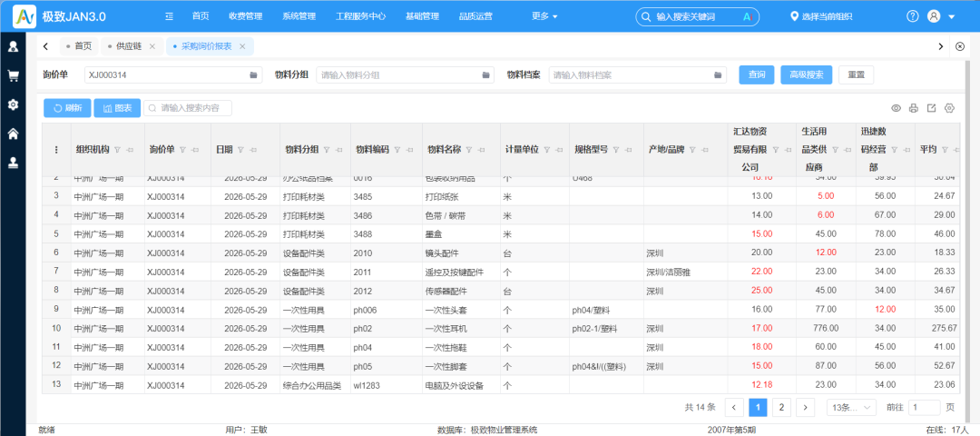Open the shopping cart sidebar icon
Viewport: 980px width, 436px height.
point(13,75)
